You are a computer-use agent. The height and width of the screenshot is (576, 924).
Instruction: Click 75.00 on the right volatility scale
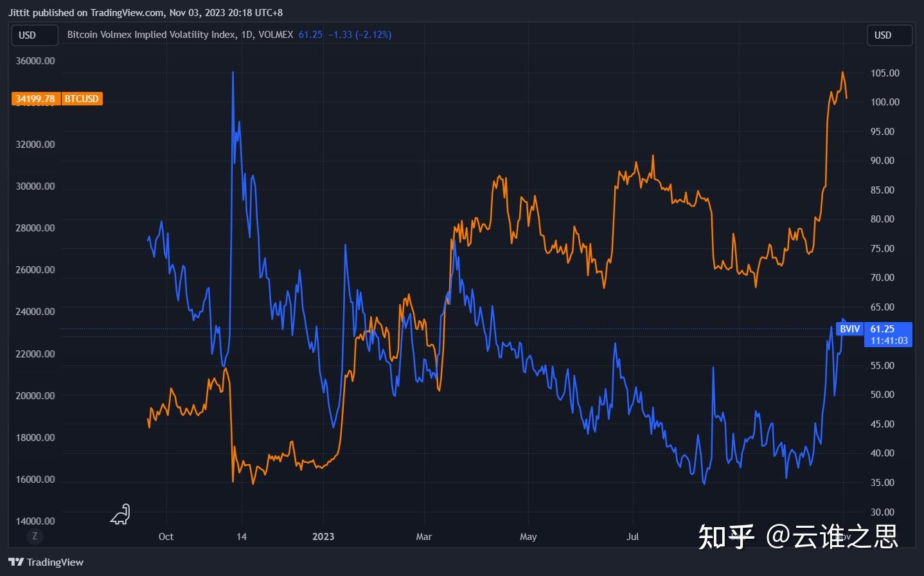coord(882,248)
